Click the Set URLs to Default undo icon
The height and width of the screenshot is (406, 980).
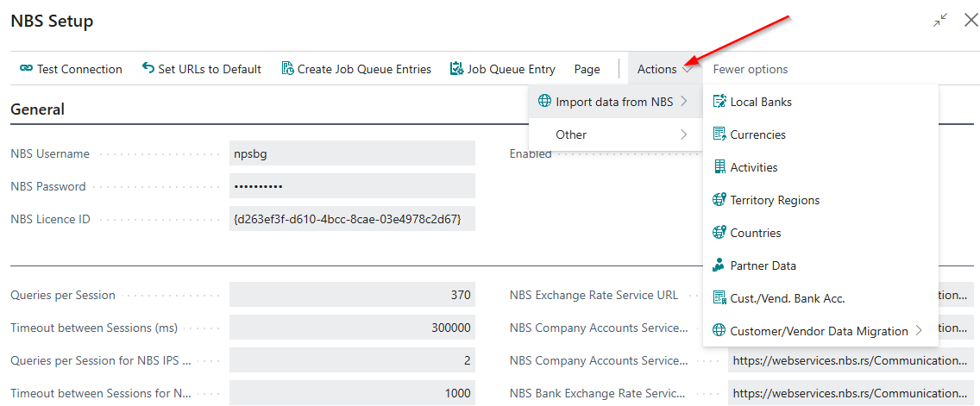click(148, 69)
